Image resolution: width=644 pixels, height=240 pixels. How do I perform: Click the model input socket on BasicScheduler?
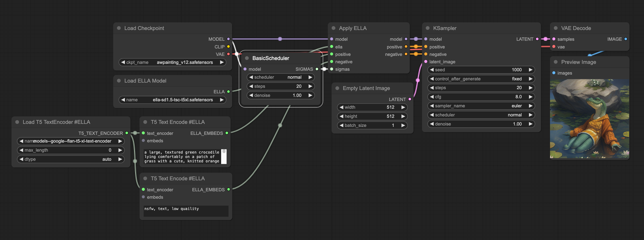coord(245,69)
